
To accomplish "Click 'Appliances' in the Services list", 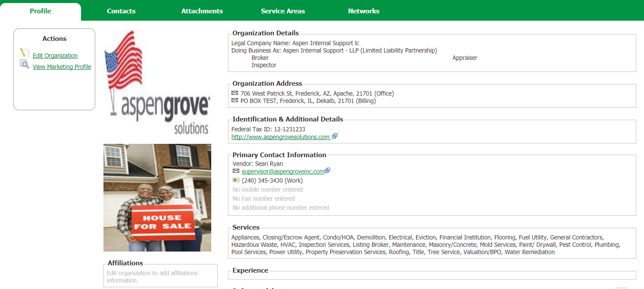I will tap(246, 237).
